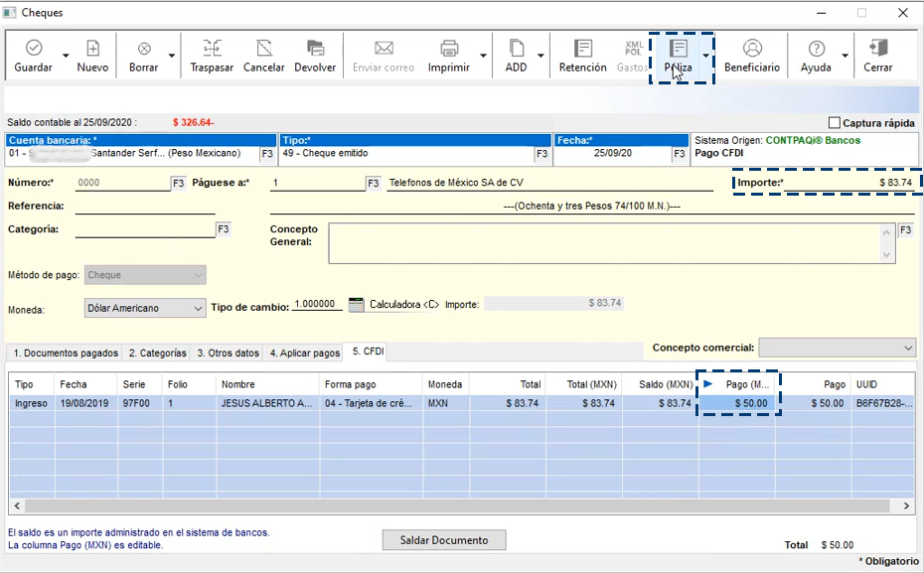Switch to the 1. Documentos pagados tab
The image size is (924, 573).
click(x=65, y=353)
